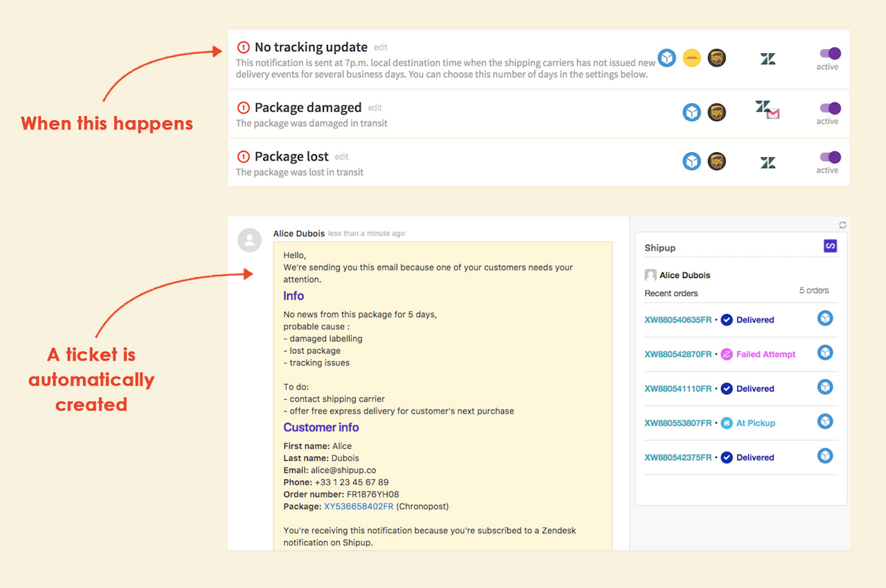
Task: Click the DHL carrier icon
Action: pos(691,58)
